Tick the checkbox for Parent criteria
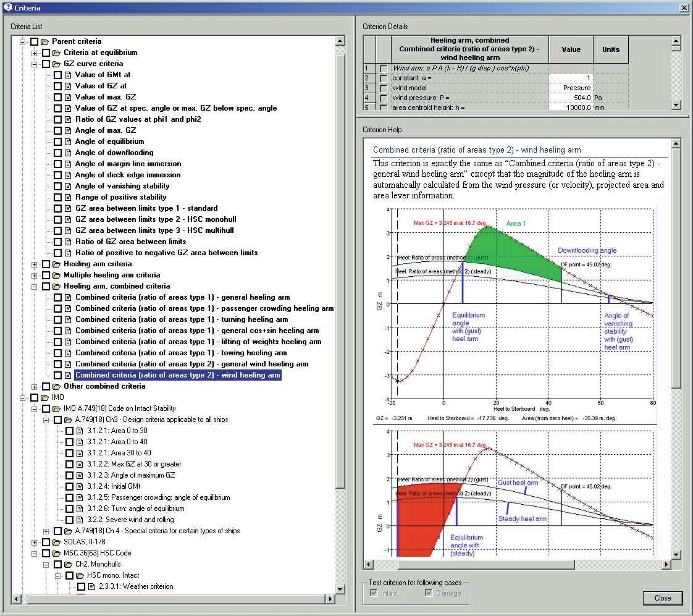Screen dimensions: 693x616 (x=34, y=42)
